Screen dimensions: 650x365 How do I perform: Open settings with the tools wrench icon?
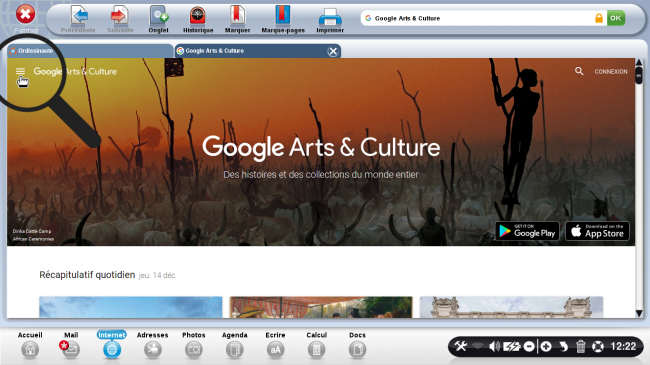pyautogui.click(x=461, y=346)
